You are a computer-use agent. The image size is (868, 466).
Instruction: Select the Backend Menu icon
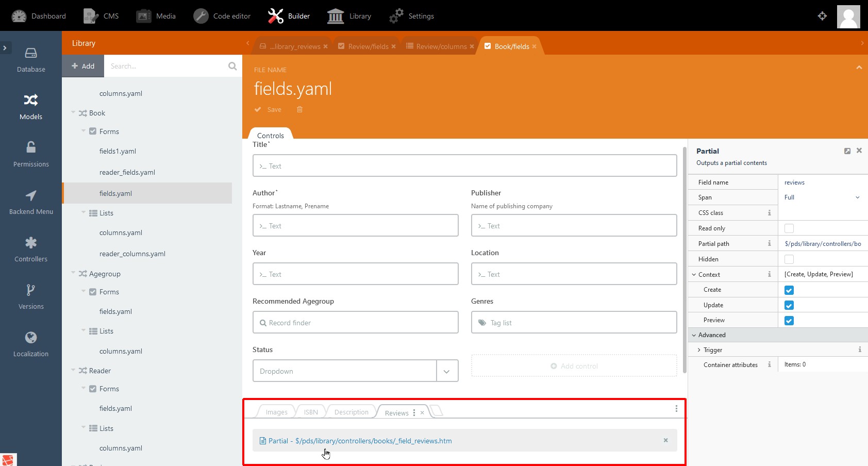(x=31, y=196)
